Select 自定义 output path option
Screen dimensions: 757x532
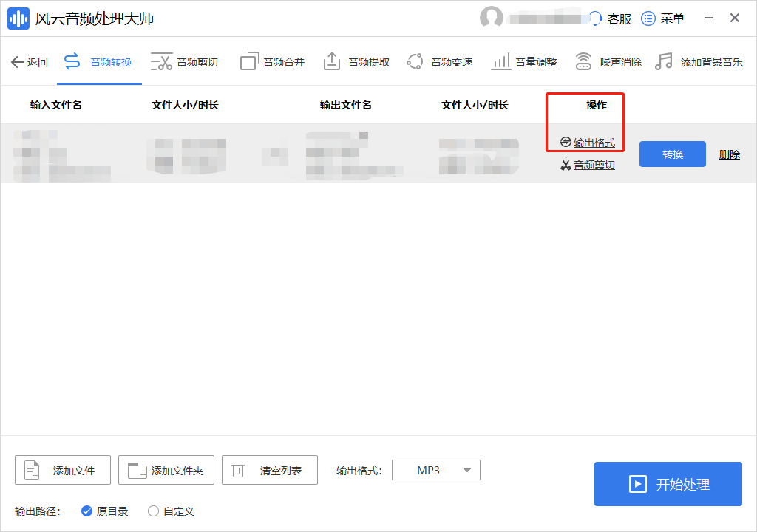(x=154, y=511)
